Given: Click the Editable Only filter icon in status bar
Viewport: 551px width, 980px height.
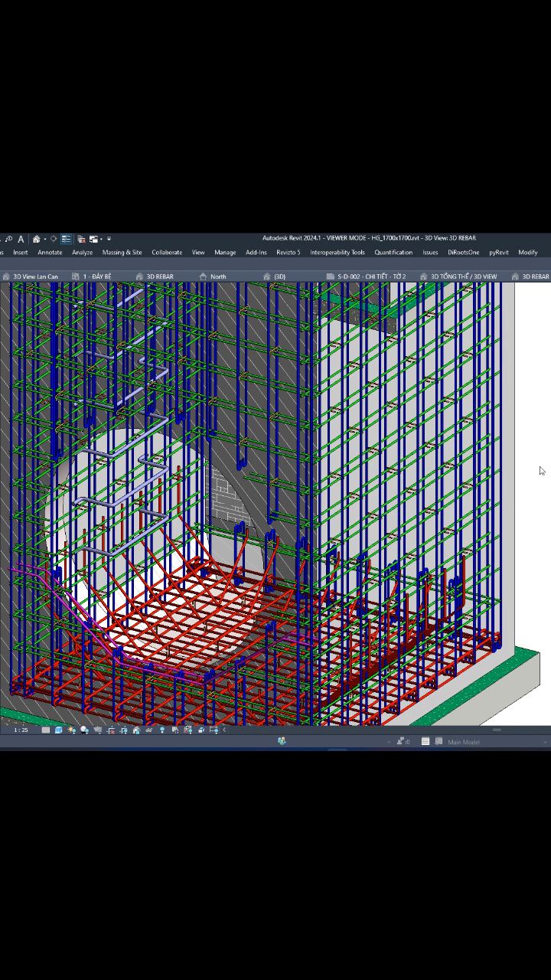Looking at the screenshot, I should pos(402,741).
